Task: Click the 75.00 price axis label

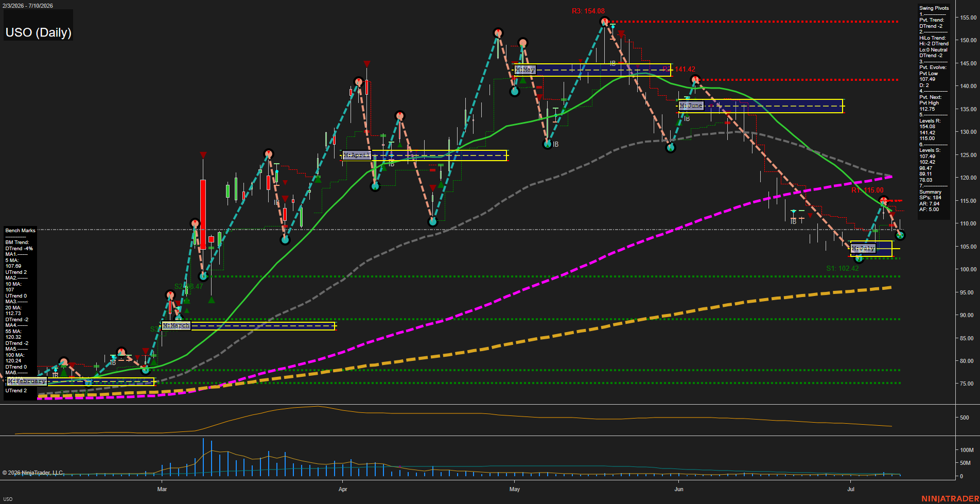Action: pos(967,384)
